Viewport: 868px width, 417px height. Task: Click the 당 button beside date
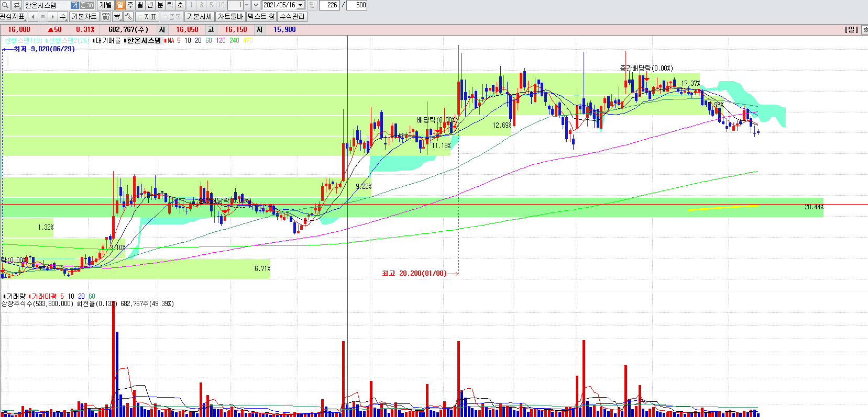click(312, 5)
